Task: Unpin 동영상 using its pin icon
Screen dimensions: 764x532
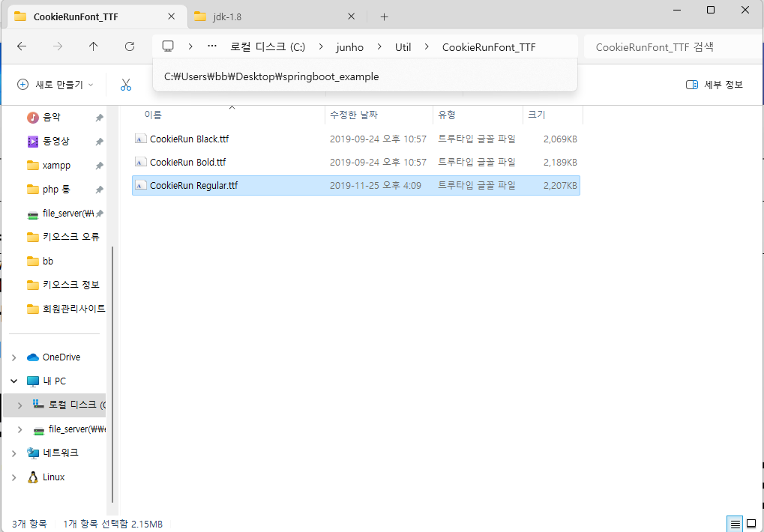Action: click(x=100, y=142)
